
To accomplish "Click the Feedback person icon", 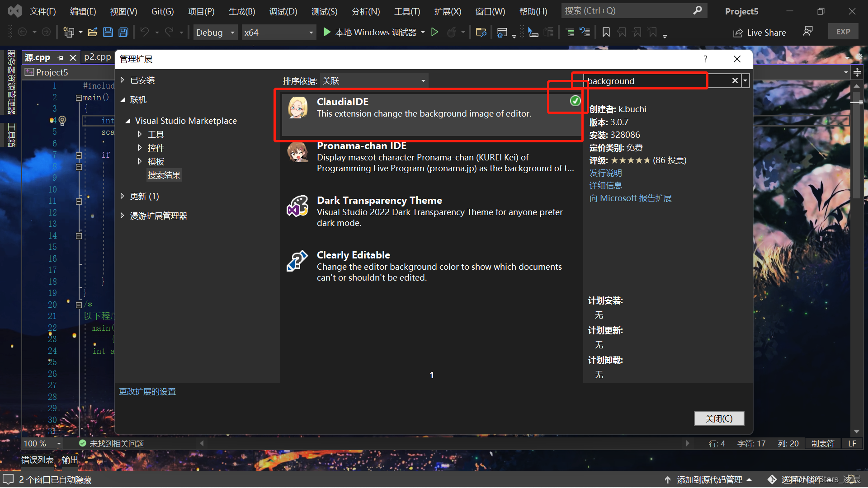I will coord(808,32).
